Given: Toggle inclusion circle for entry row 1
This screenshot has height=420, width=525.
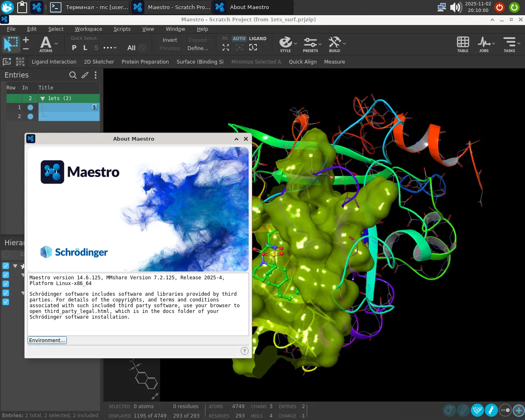Looking at the screenshot, I should [30, 107].
